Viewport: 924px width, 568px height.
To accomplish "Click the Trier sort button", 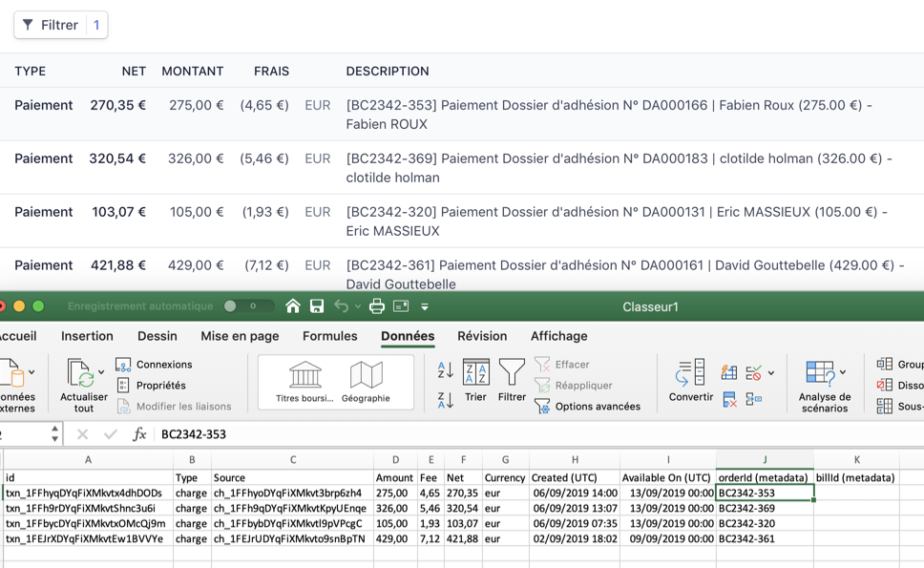I will 475,382.
